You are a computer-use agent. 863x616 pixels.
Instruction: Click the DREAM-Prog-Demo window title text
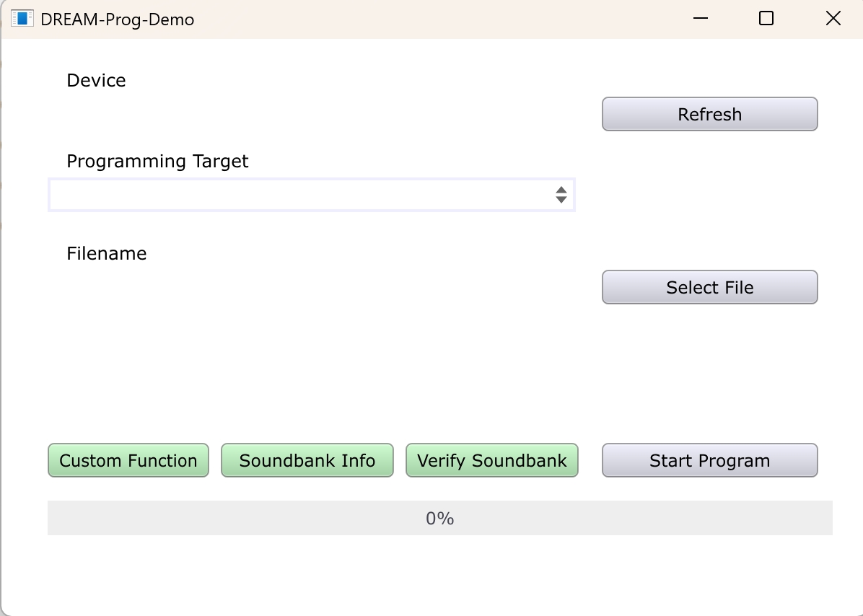tap(117, 19)
